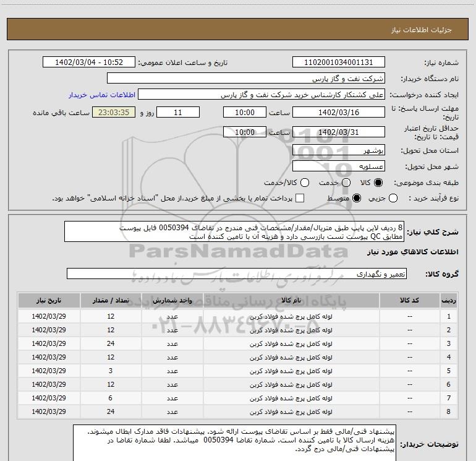This screenshot has width=476, height=461.
Task: Click the شماره نیاز field 1102001034001131
Action: coord(338,62)
